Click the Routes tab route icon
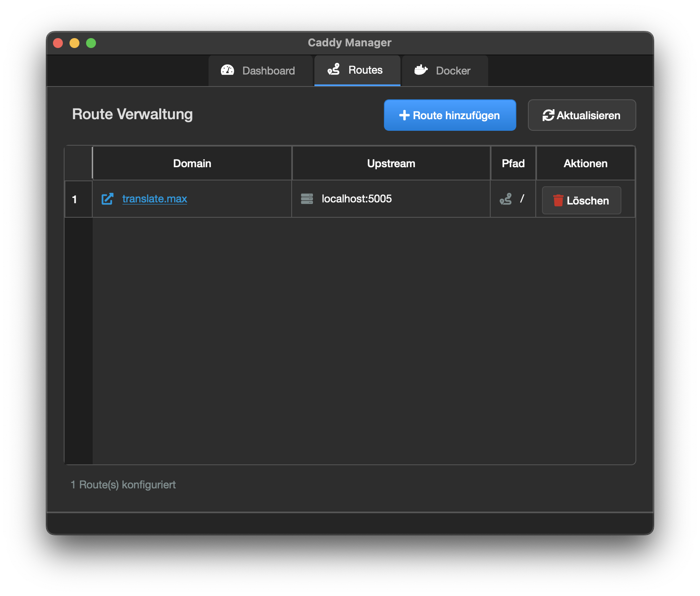The width and height of the screenshot is (700, 596). [333, 69]
